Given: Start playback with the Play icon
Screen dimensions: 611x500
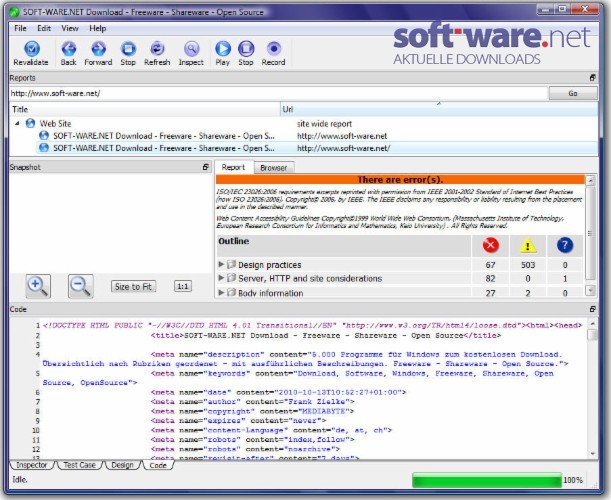Looking at the screenshot, I should point(223,49).
